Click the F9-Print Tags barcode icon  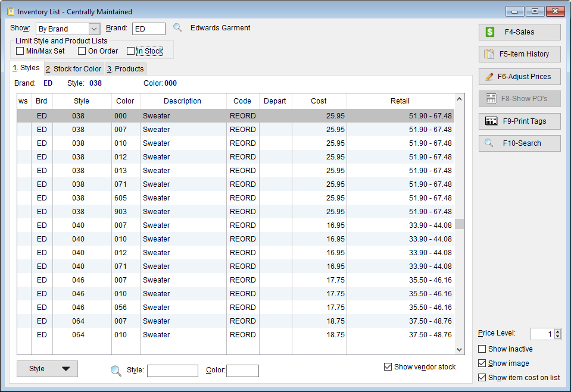[x=491, y=121]
